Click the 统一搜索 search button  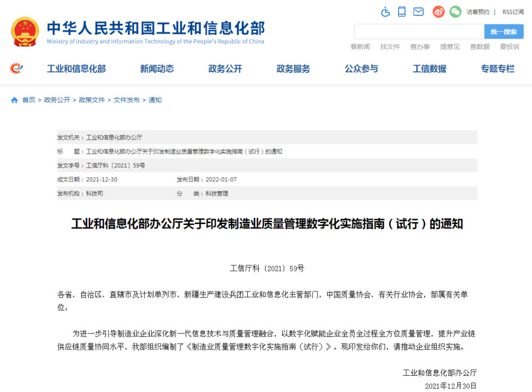pyautogui.click(x=503, y=31)
